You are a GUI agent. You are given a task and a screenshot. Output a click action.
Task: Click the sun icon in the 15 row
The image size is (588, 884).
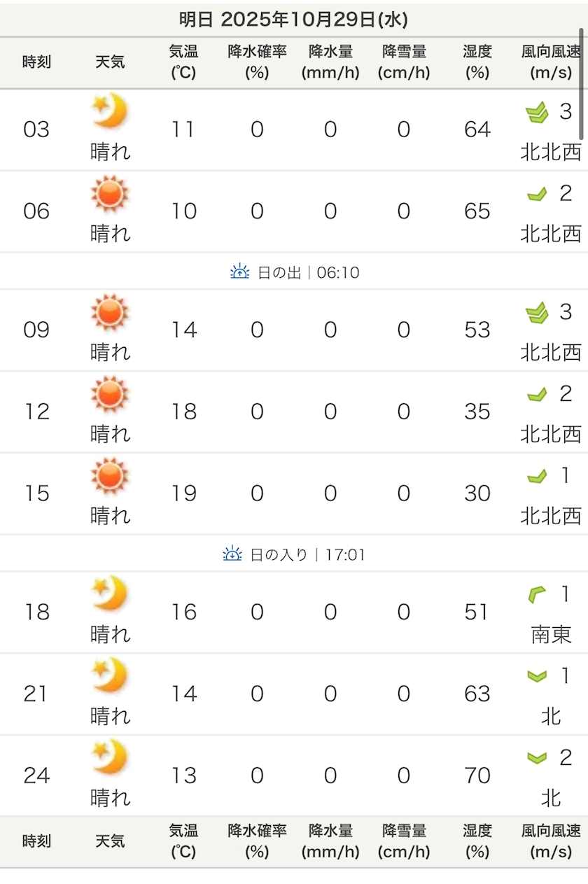click(x=110, y=476)
